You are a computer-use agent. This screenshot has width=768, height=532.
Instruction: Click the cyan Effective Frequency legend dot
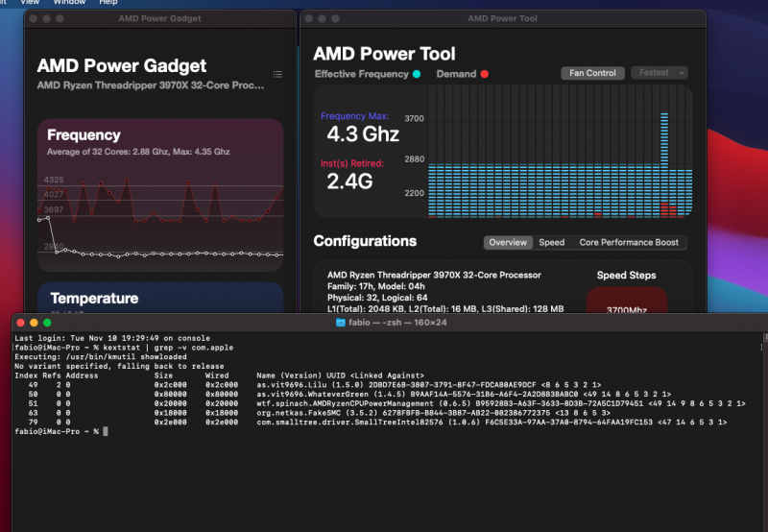[417, 74]
